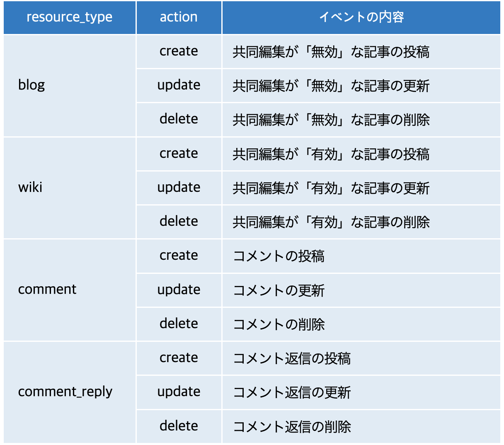Click the コメント返信の更新 description cell
Image resolution: width=504 pixels, height=445 pixels.
(292, 392)
